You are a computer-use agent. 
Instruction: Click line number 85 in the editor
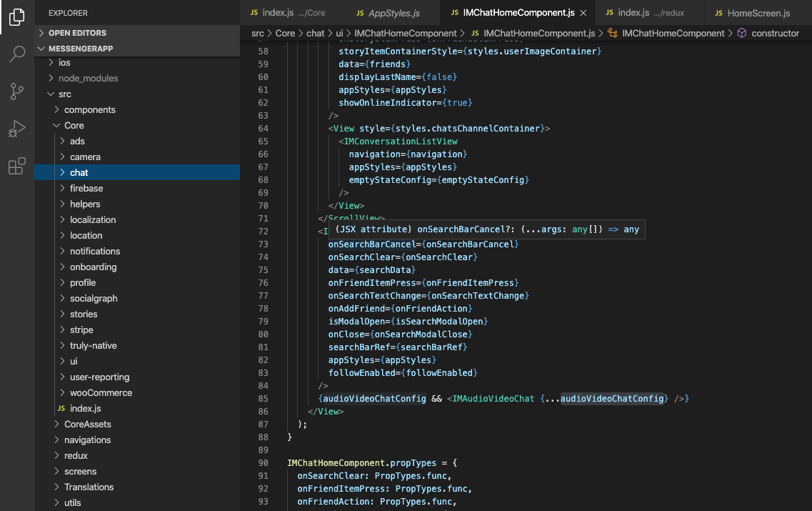point(264,399)
